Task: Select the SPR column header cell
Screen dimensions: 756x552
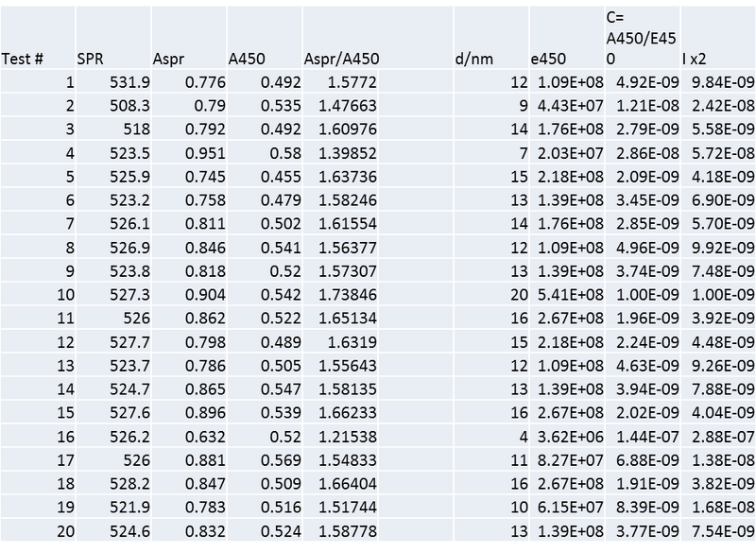Action: tap(90, 60)
